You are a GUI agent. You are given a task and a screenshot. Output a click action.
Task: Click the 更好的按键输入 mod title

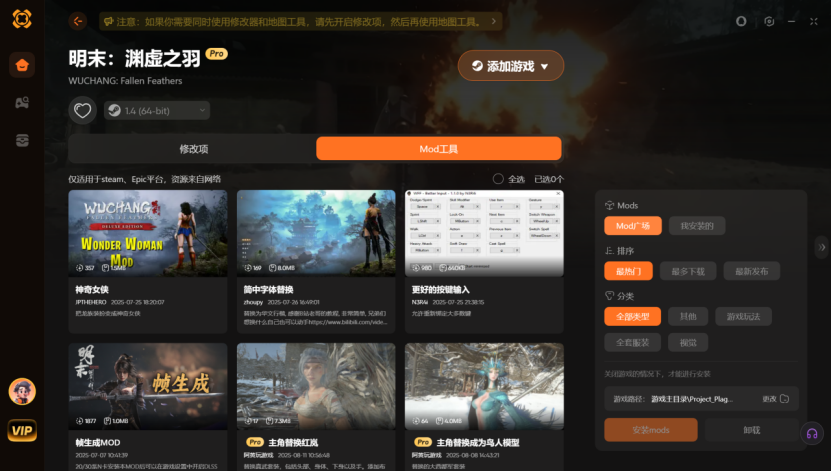tap(440, 290)
